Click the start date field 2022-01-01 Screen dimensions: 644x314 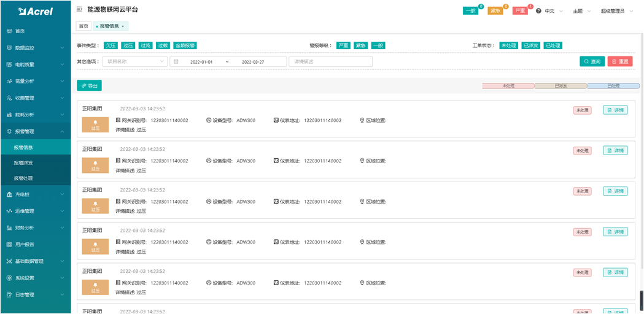pos(201,61)
